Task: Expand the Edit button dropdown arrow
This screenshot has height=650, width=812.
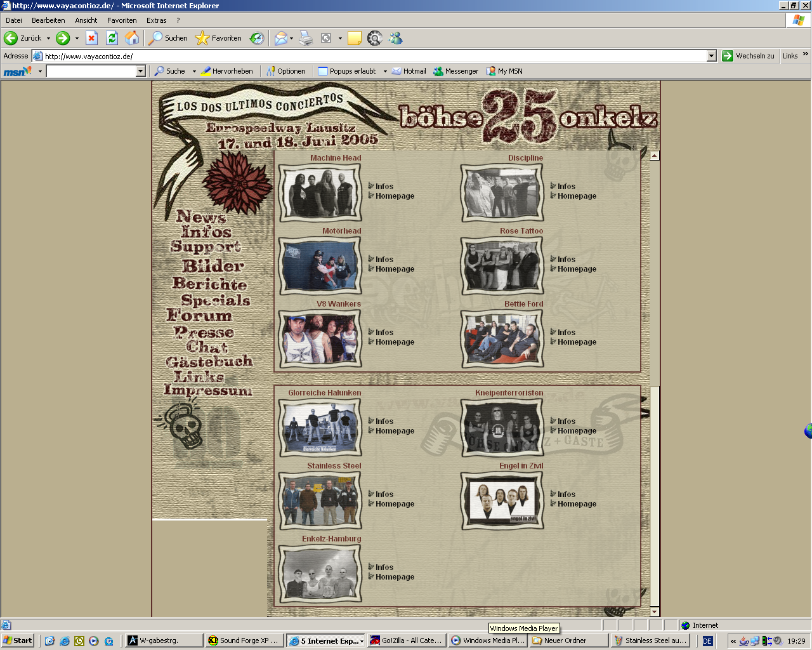Action: pyautogui.click(x=340, y=38)
